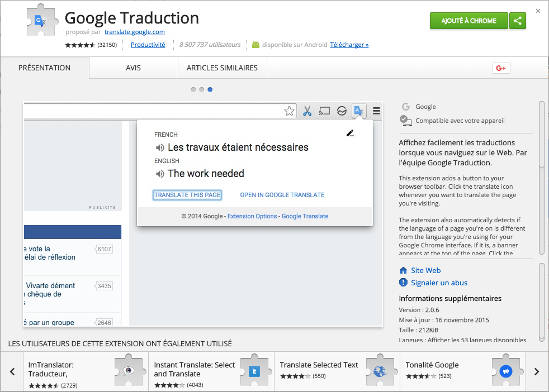Screen dimensions: 549x392
Task: Click the Version : 2.0.6 text
Action: coord(419,310)
